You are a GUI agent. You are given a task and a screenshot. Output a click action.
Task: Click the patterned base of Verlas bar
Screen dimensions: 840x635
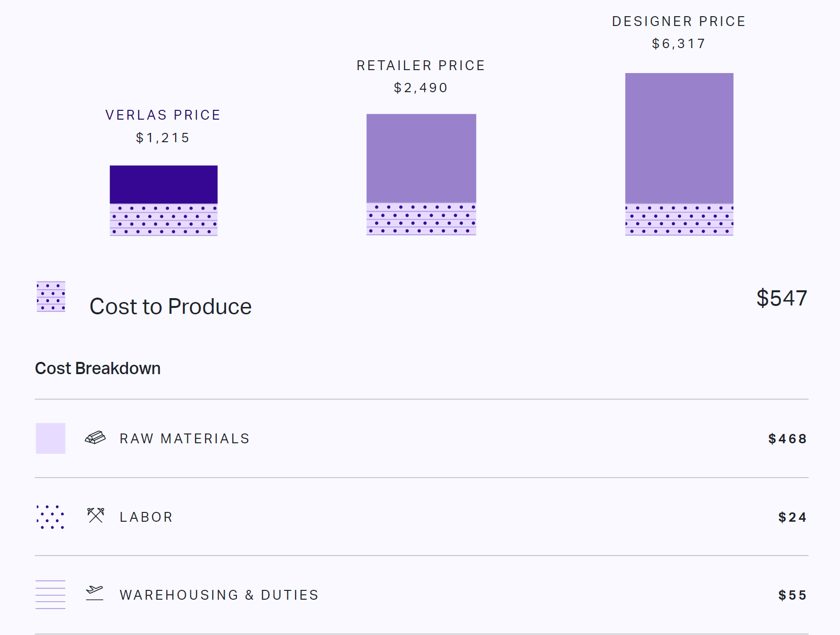point(163,220)
